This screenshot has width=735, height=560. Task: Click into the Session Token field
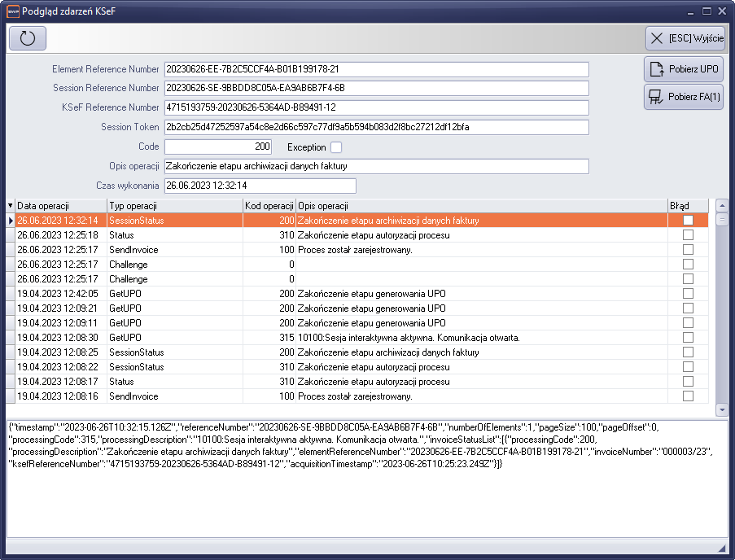point(375,127)
